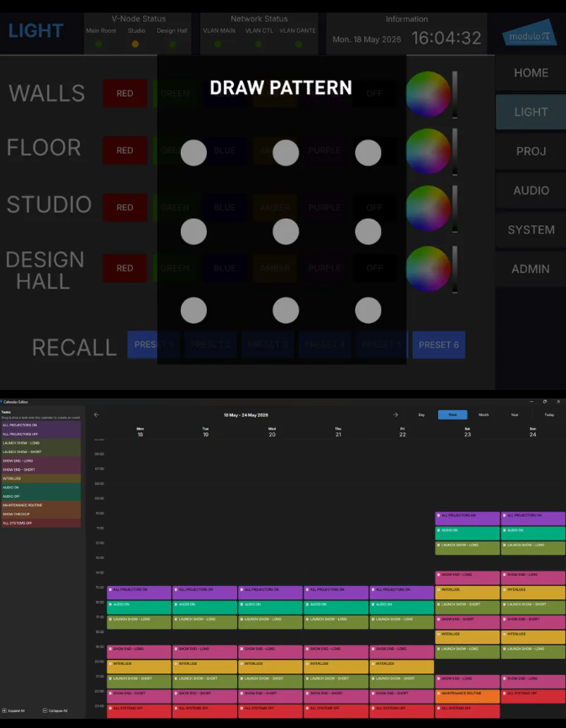Tap the middle-right dot of the pattern grid
Screen dimensions: 566x728
368,232
